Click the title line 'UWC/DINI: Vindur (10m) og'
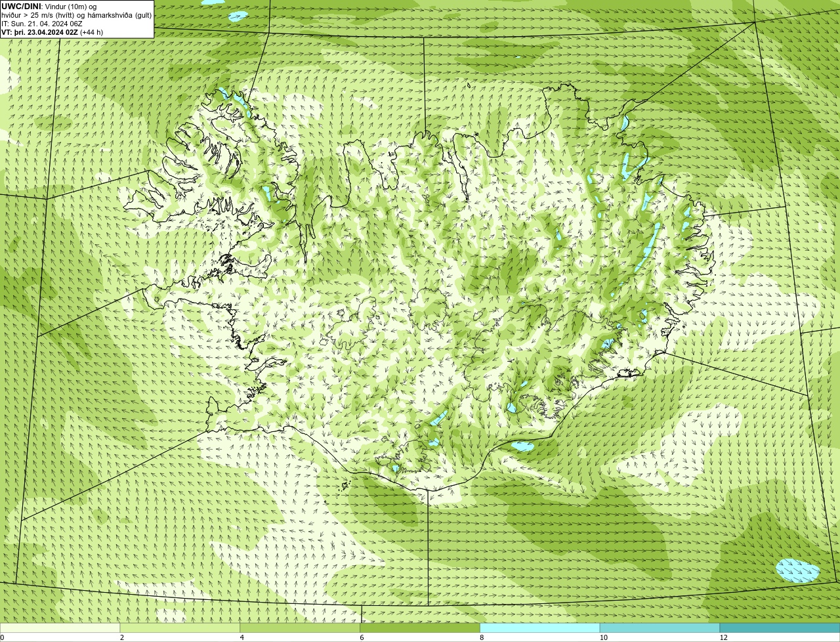Viewport: 840px width, 642px height. (x=49, y=6)
